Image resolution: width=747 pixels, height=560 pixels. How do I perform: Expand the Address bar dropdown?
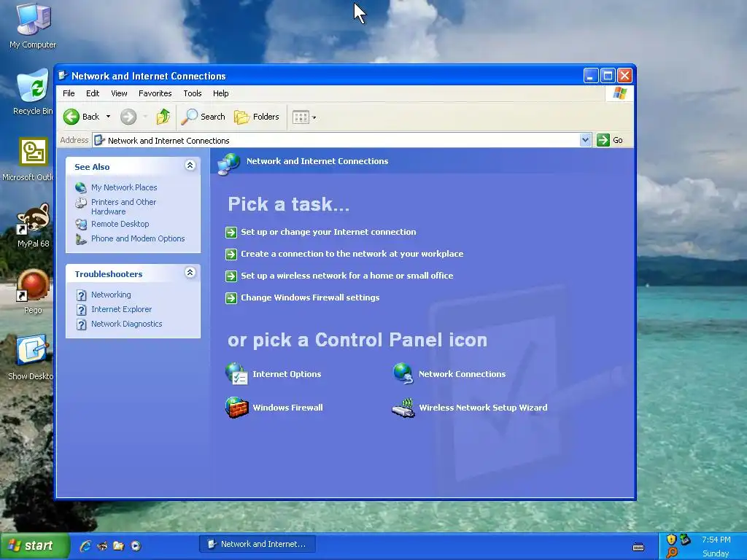585,140
